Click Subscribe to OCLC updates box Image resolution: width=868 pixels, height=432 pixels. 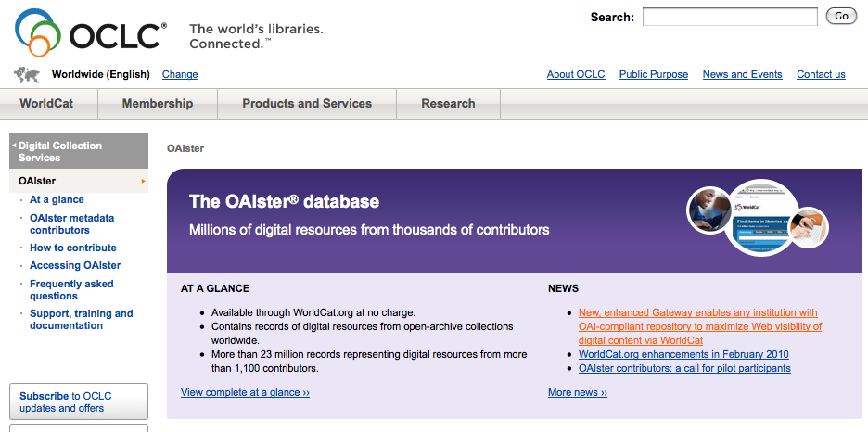point(79,402)
